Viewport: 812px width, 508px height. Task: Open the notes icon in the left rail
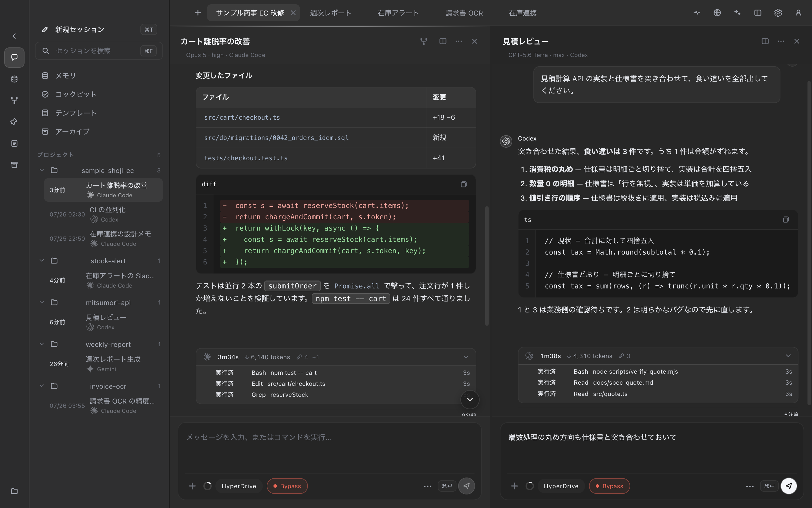[14, 143]
